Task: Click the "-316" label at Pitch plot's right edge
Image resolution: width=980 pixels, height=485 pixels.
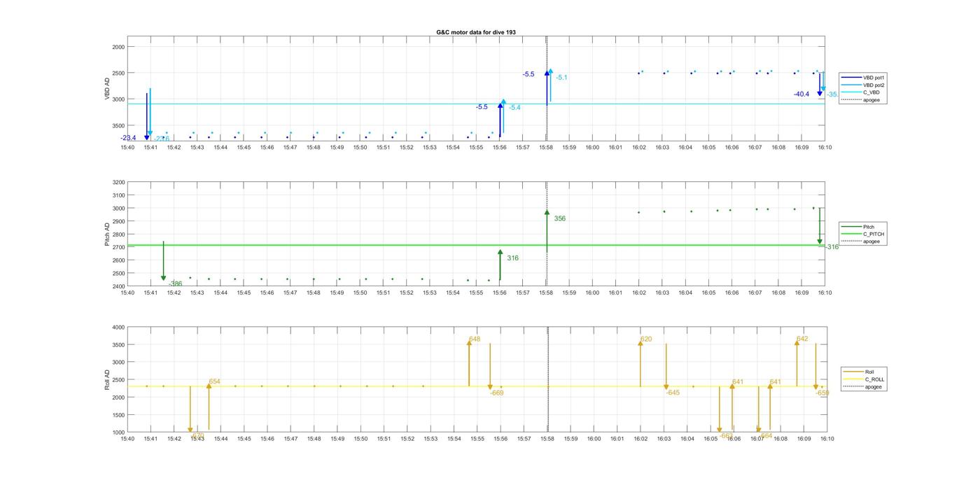Action: point(832,247)
